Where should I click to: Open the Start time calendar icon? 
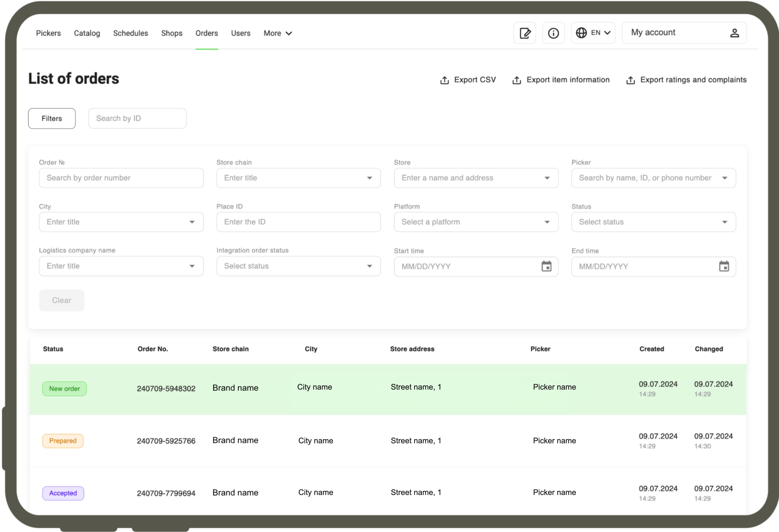(546, 266)
